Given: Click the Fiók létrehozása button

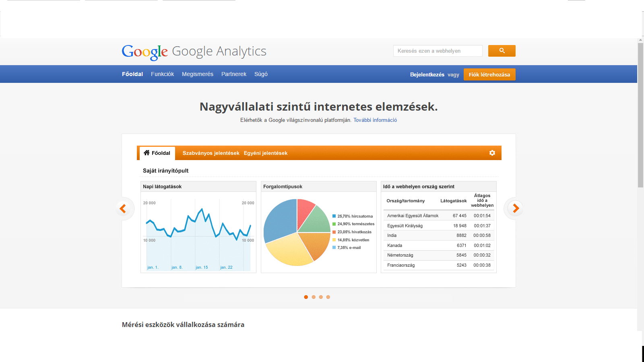Looking at the screenshot, I should 489,74.
